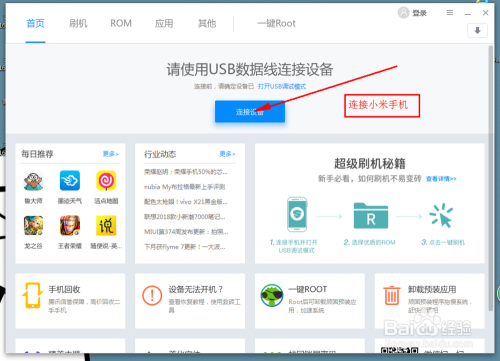Click the phone connect step icon

pyautogui.click(x=297, y=214)
